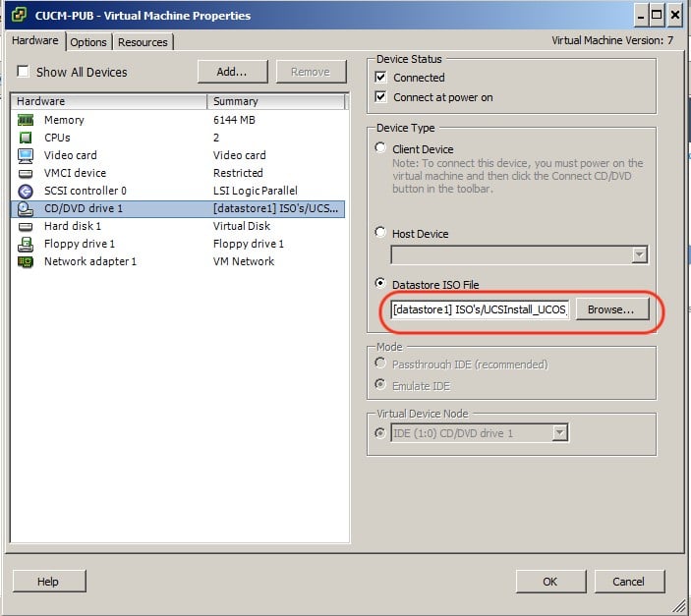Open the Host Device dropdown list
This screenshot has width=691, height=616.
click(640, 254)
